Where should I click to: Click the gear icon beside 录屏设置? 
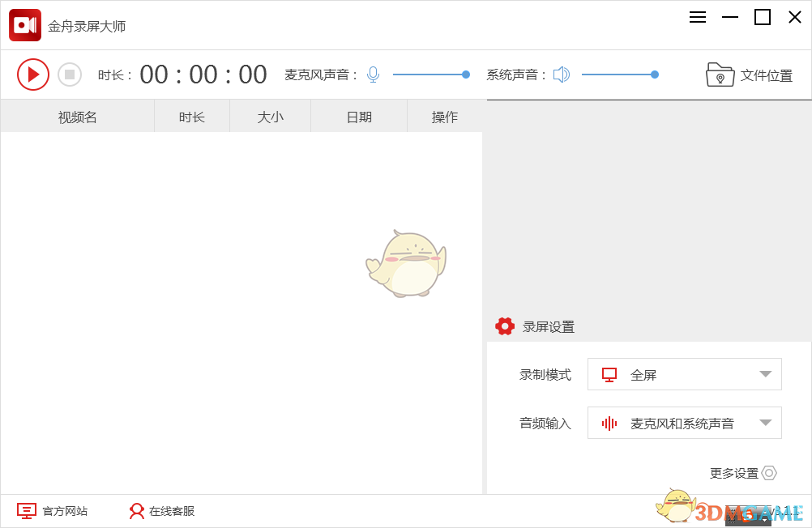[505, 326]
